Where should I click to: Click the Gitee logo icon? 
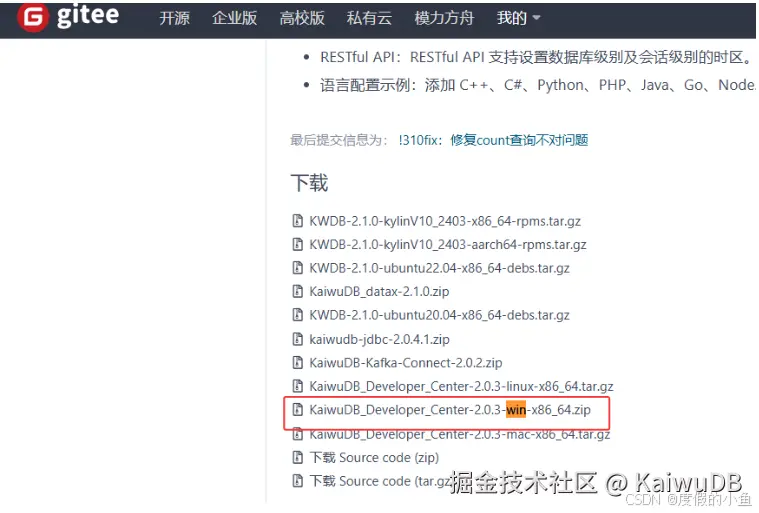pyautogui.click(x=33, y=17)
